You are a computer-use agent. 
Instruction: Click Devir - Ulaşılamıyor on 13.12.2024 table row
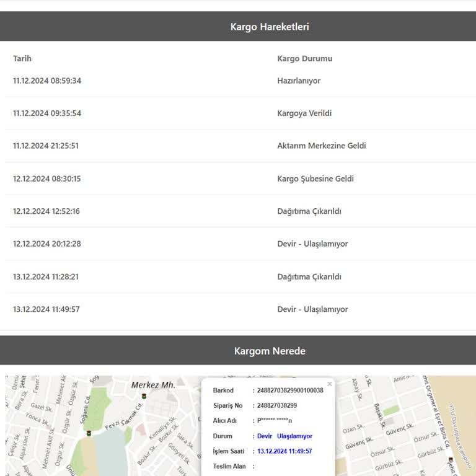pyautogui.click(x=312, y=309)
